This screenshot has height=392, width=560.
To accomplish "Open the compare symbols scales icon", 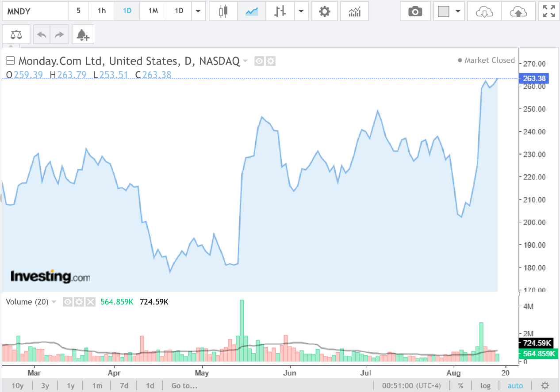I will point(16,34).
